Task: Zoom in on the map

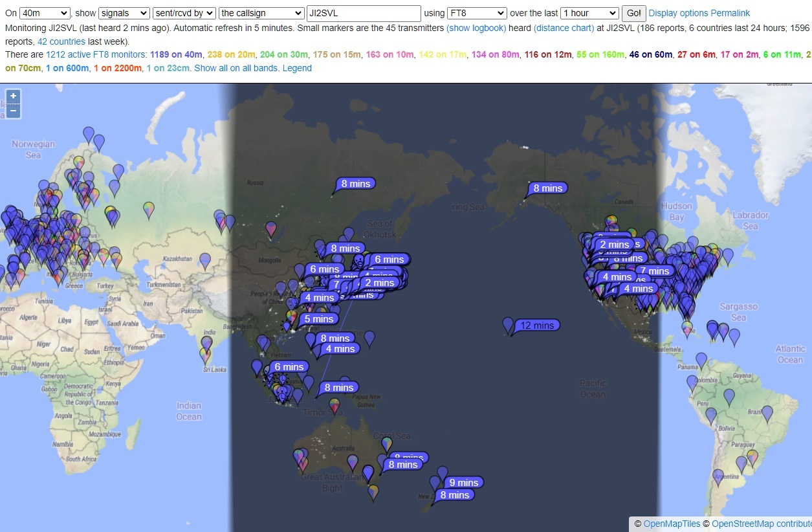Action: tap(13, 96)
